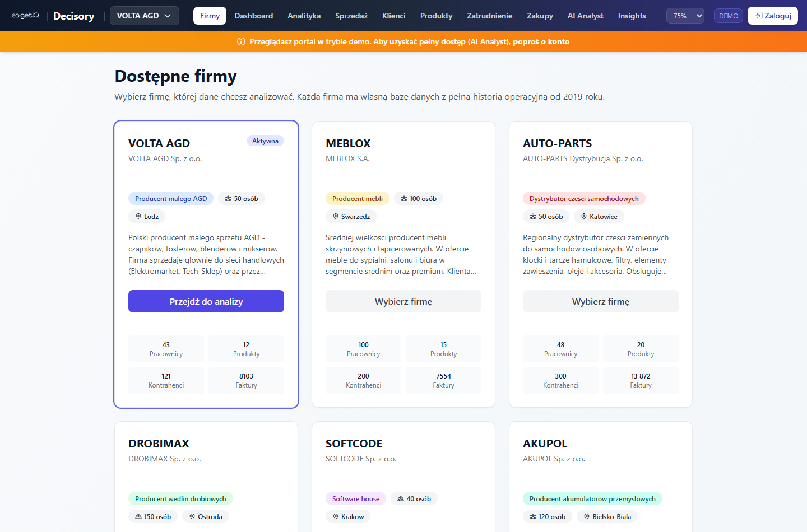The width and height of the screenshot is (807, 532).
Task: Follow the 'poproś o konto' link
Action: pos(541,41)
